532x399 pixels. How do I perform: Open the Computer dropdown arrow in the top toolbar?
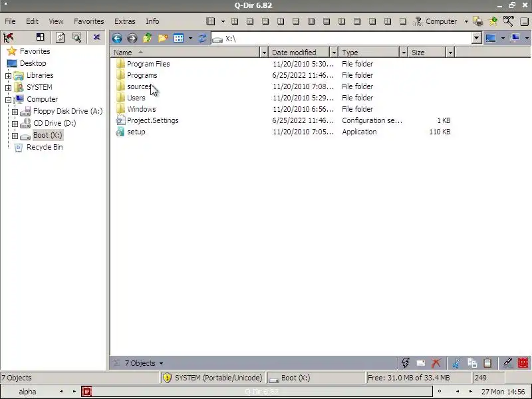click(x=467, y=21)
